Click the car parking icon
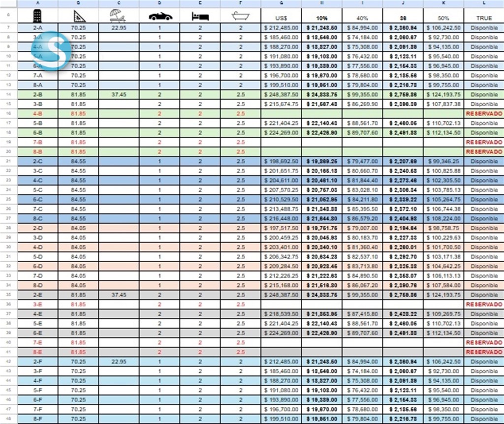This screenshot has height=424, width=504. tap(160, 17)
